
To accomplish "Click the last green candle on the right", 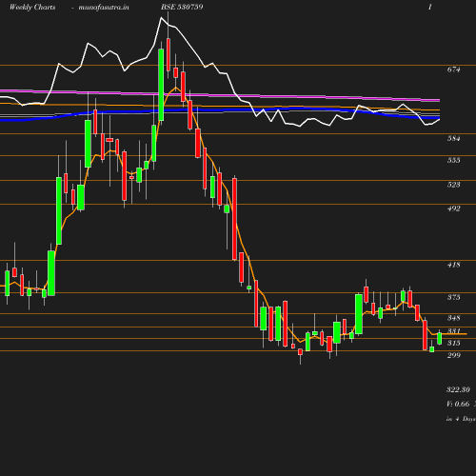I will point(440,338).
